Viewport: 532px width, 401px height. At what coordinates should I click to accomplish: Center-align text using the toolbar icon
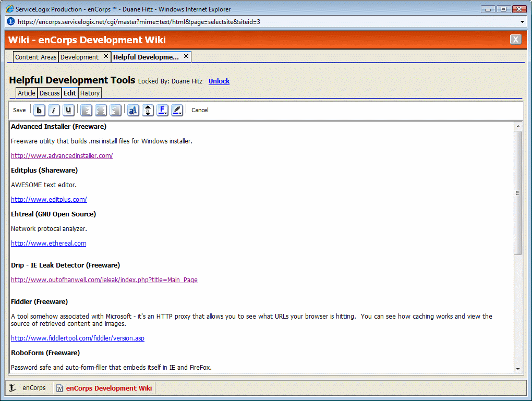(x=101, y=110)
